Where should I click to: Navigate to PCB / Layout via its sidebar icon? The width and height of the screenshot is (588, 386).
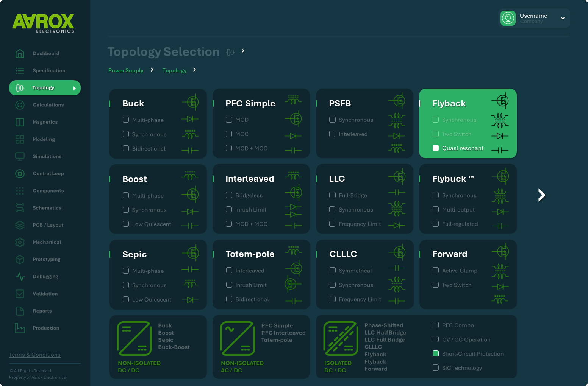(20, 225)
